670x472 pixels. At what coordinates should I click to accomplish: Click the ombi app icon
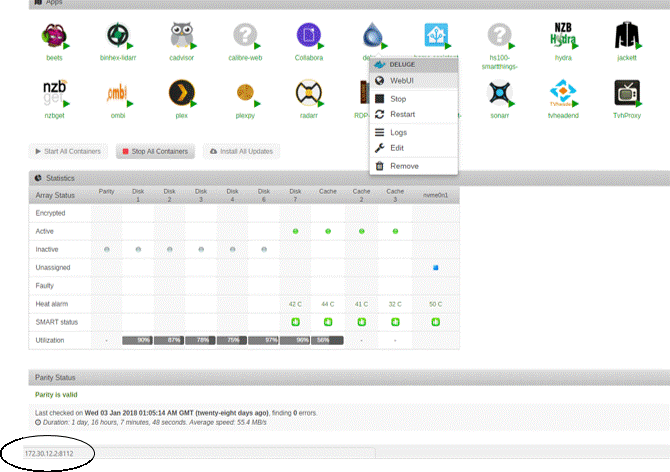[118, 93]
